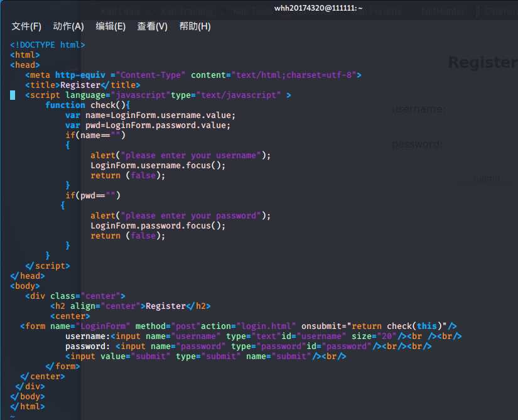The width and height of the screenshot is (518, 420).
Task: Place cursor on script language line
Action: click(x=158, y=95)
